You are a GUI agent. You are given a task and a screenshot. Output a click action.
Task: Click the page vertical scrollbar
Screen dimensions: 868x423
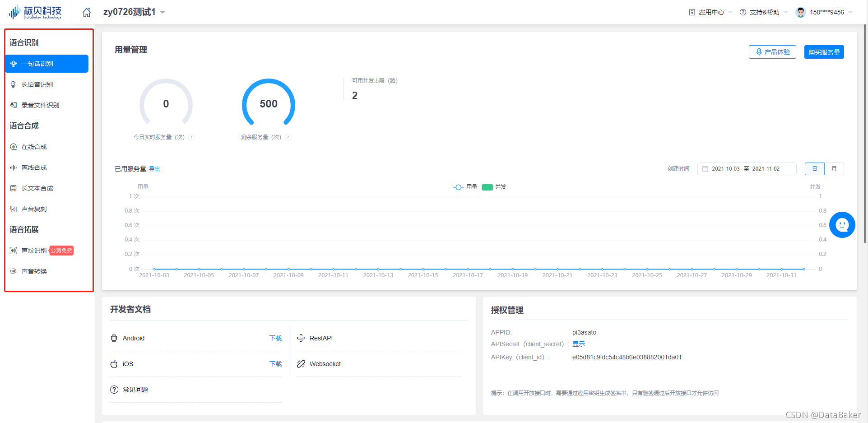click(x=865, y=134)
